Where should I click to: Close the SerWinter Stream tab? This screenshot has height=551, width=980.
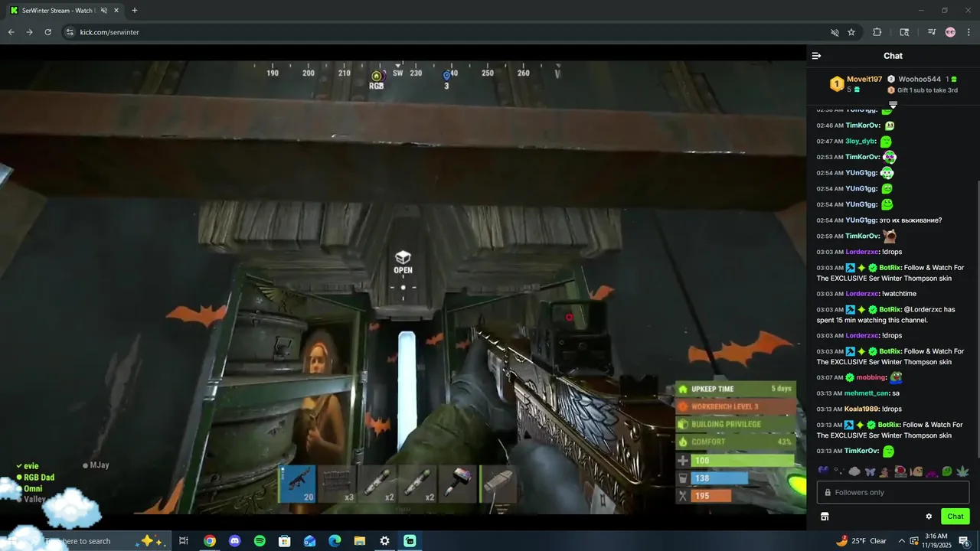(116, 11)
